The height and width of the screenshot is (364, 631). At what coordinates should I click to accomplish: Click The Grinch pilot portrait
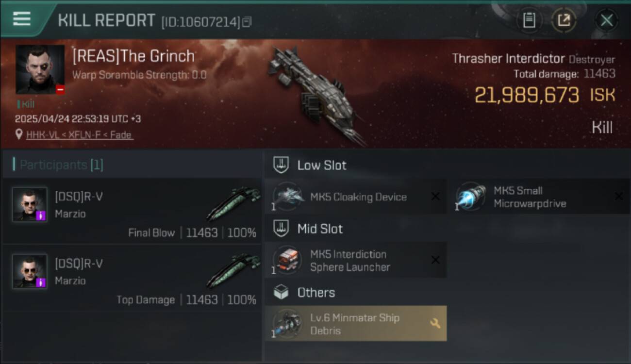[40, 69]
